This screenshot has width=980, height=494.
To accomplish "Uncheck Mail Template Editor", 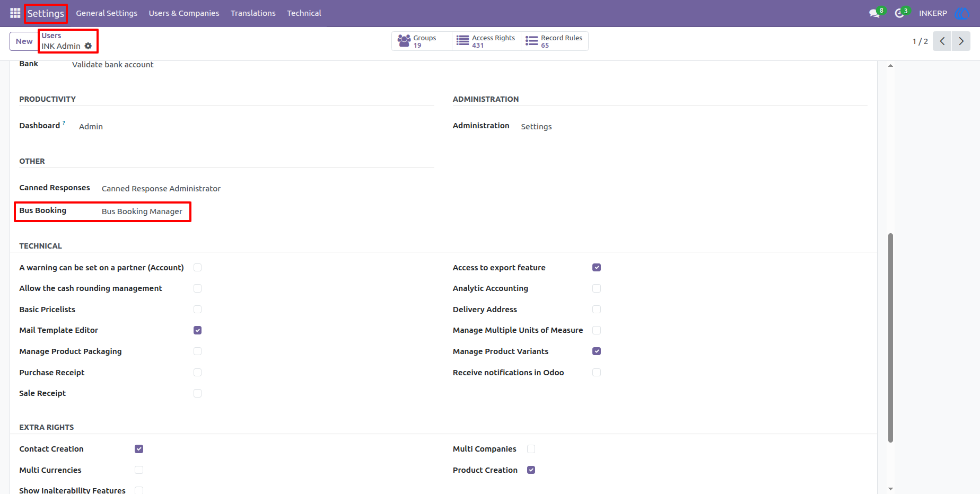I will [197, 330].
